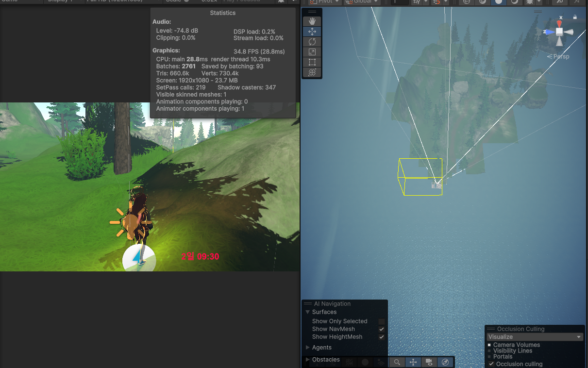The width and height of the screenshot is (588, 368).
Task: Click the camera gizmo in the Scene view
Action: 436,184
